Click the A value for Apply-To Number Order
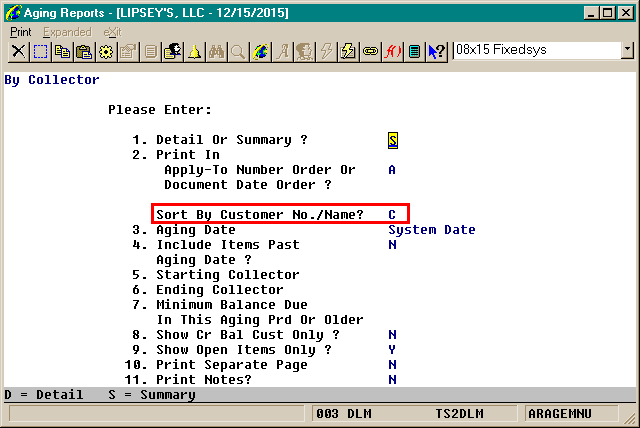The image size is (640, 428). (392, 170)
